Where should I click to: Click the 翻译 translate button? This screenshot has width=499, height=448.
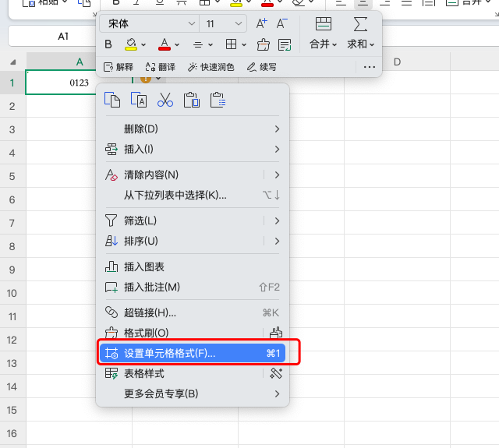pos(160,67)
